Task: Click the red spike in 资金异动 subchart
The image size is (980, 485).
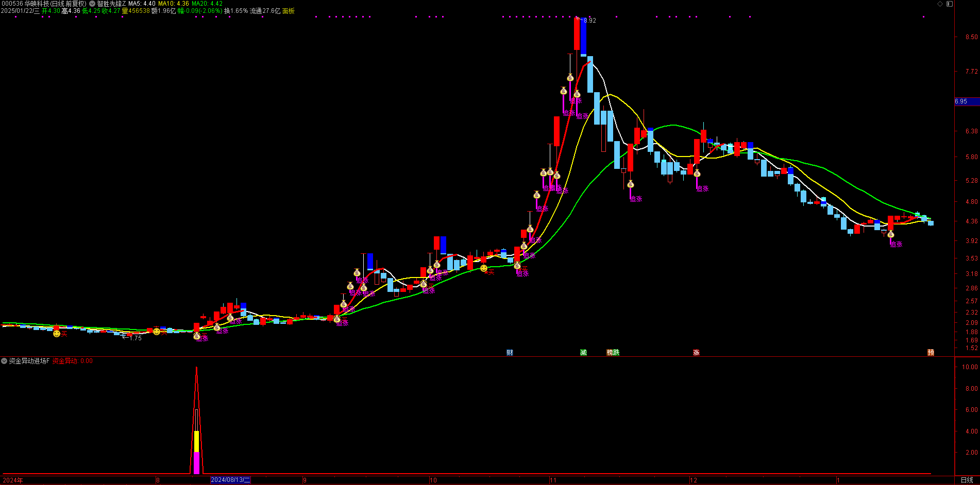Action: point(196,420)
